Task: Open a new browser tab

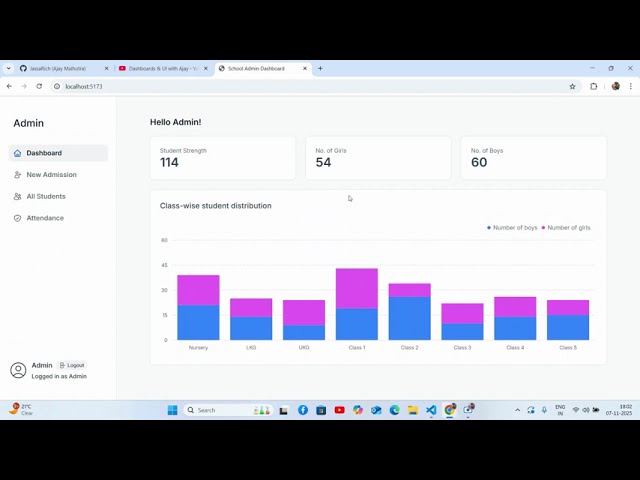Action: [x=320, y=69]
